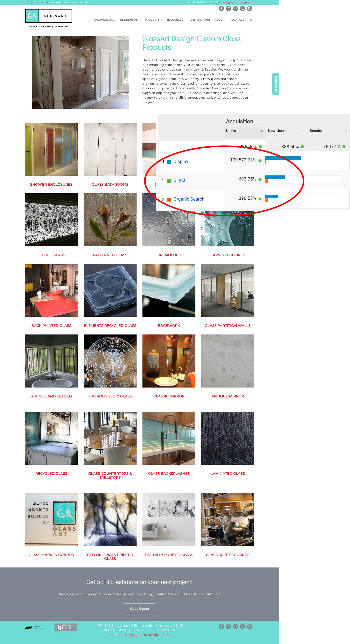Open the Contact menu item
The height and width of the screenshot is (644, 350).
point(238,20)
